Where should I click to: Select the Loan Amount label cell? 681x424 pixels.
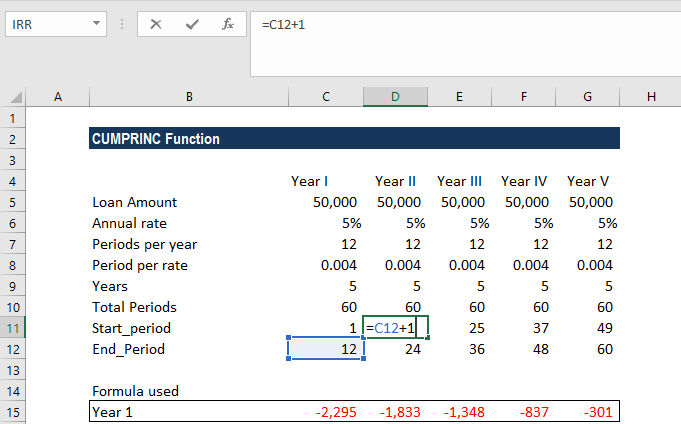tap(189, 202)
